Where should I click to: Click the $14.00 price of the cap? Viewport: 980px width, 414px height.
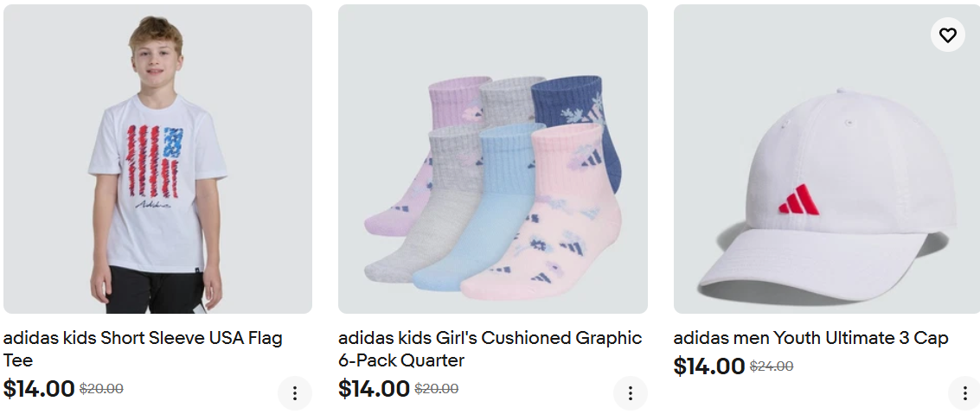(x=708, y=366)
